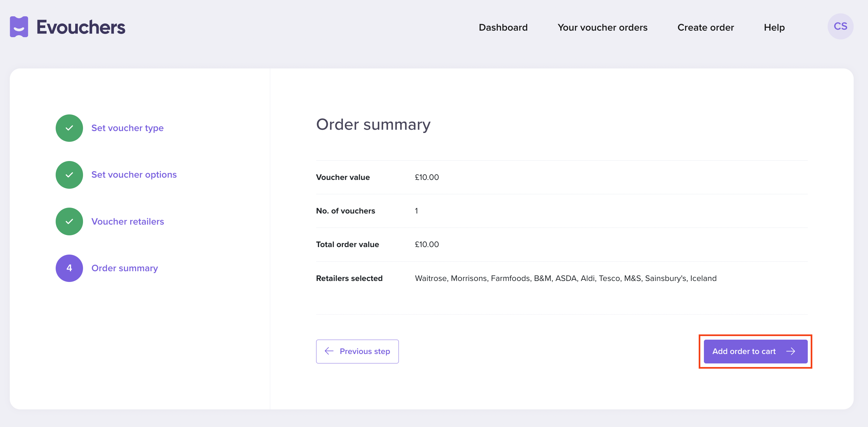Open the CS user avatar menu
The height and width of the screenshot is (427, 868).
pyautogui.click(x=840, y=26)
